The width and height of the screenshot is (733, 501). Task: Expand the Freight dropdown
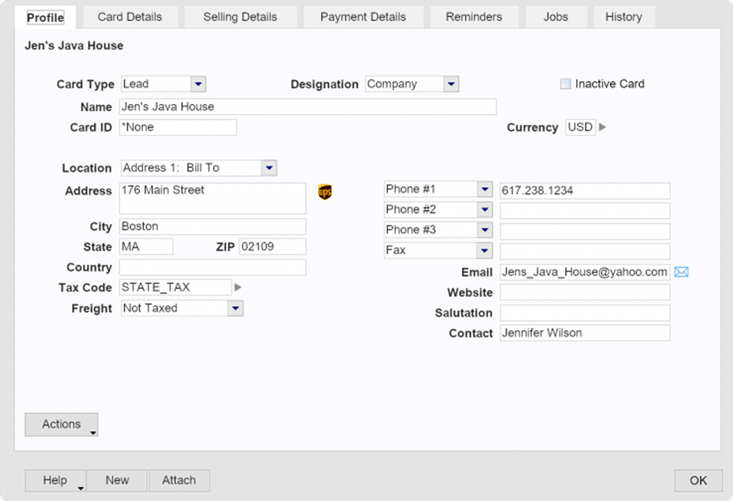235,308
